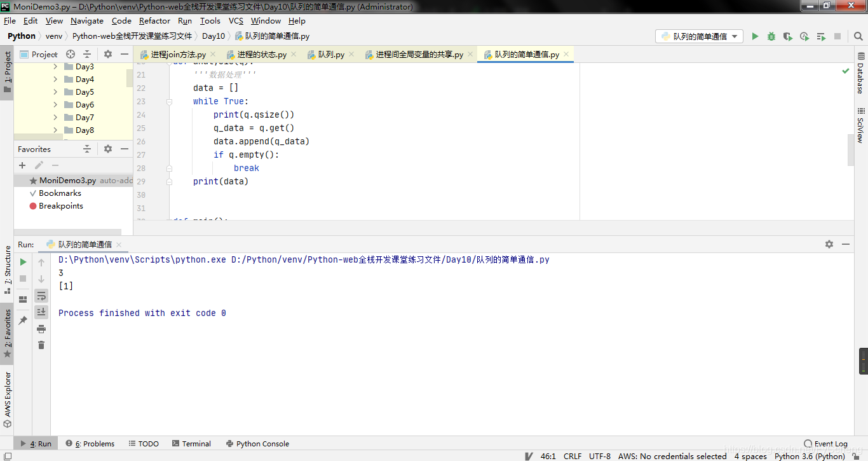
Task: Expand the Day8 folder
Action: 55,130
